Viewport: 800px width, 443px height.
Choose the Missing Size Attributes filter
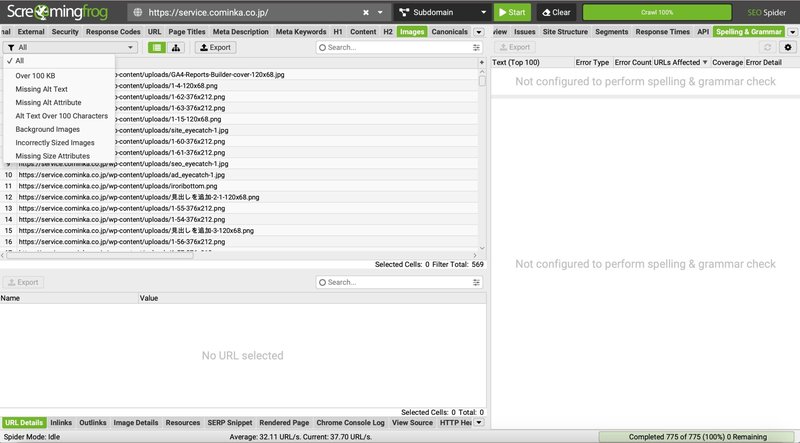[x=59, y=156]
